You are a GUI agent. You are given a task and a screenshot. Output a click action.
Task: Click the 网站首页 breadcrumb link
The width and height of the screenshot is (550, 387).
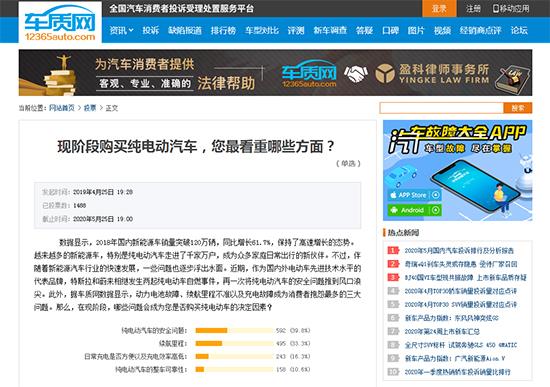pyautogui.click(x=62, y=108)
